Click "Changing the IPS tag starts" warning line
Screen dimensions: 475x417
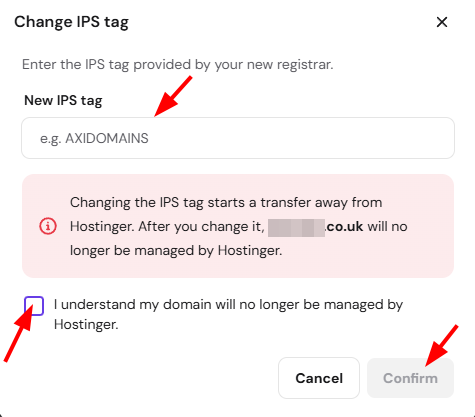coord(226,203)
